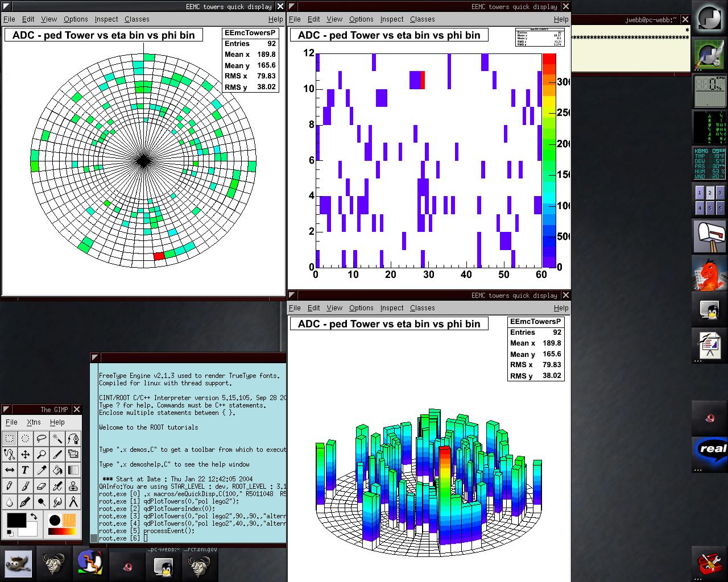Click the weather applet showing KBMG
Screen dimensions: 728x582
coord(710,163)
